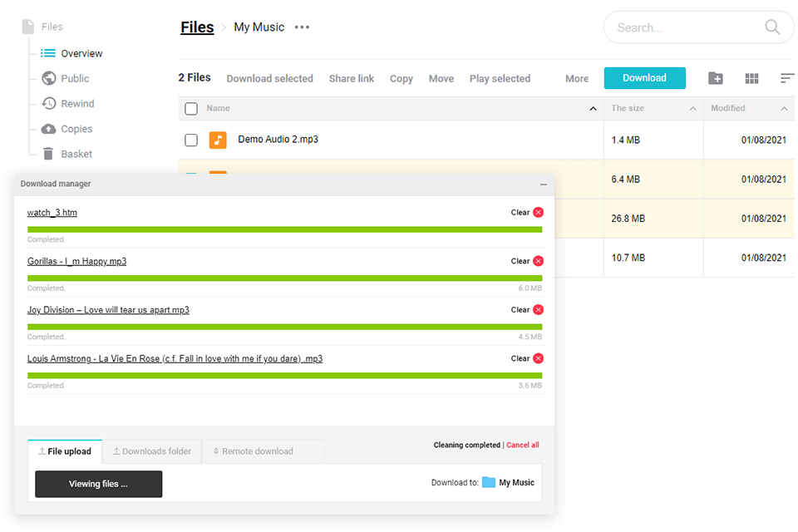The width and height of the screenshot is (798, 532).
Task: Select Public in the sidebar
Action: click(75, 78)
